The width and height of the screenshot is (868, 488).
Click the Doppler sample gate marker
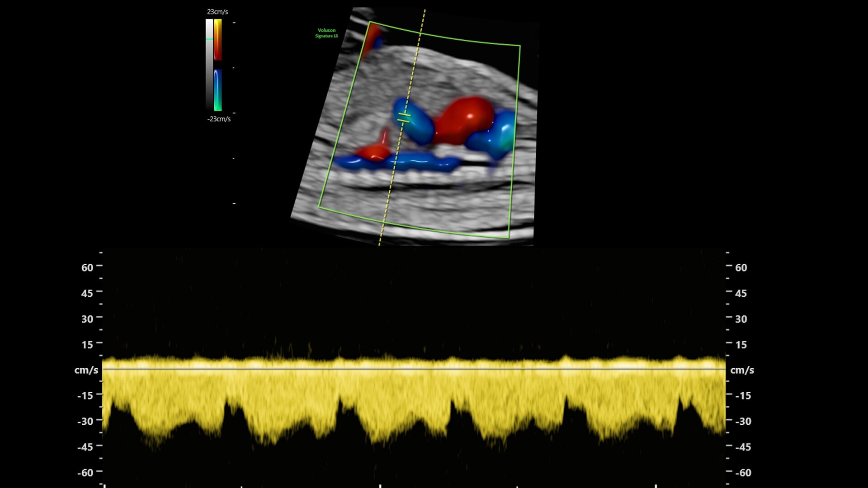[x=404, y=117]
